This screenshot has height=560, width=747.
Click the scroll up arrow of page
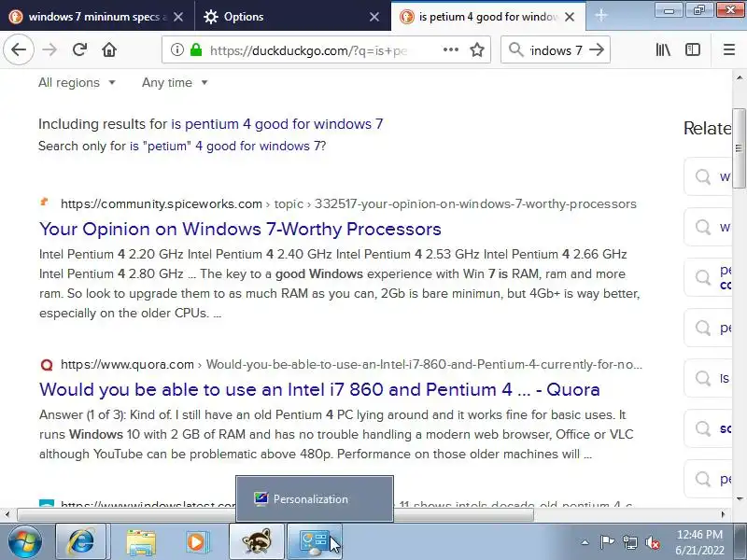tap(739, 77)
